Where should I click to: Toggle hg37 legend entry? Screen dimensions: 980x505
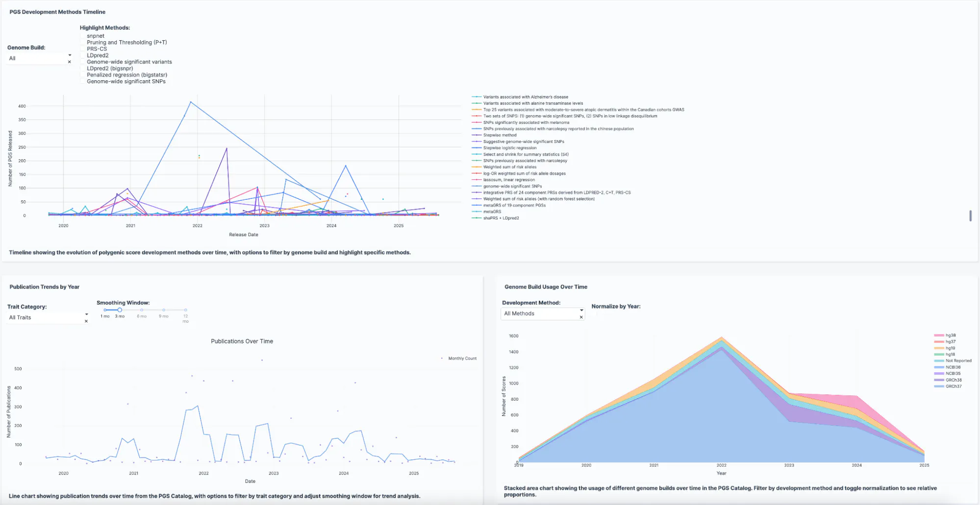(x=945, y=342)
